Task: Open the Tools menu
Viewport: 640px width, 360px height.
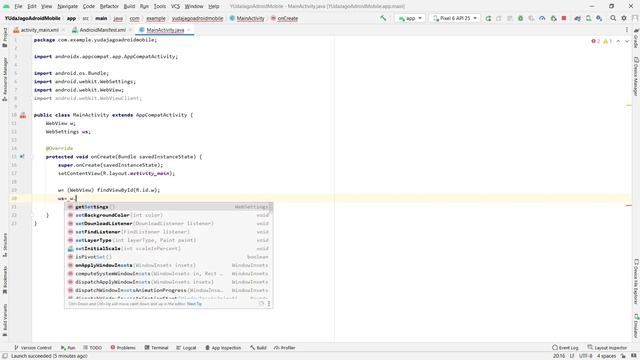Action: tap(160, 6)
